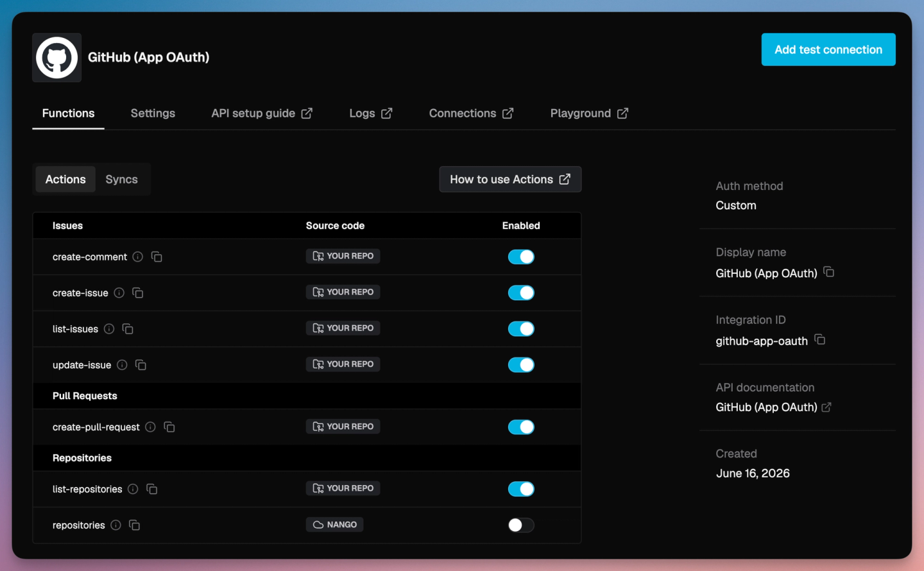Image resolution: width=924 pixels, height=571 pixels.
Task: Copy the create-issue action name
Action: (138, 293)
